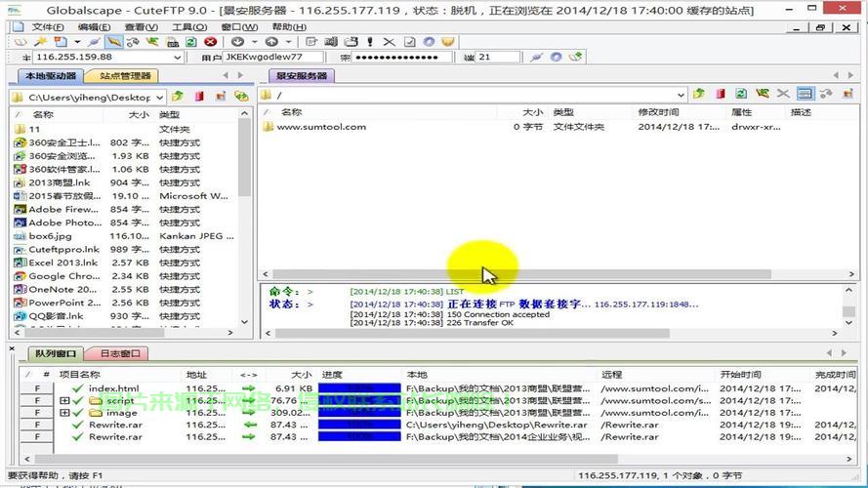This screenshot has width=868, height=488.
Task: Switch to the 日志窗口 tab
Action: pyautogui.click(x=117, y=353)
